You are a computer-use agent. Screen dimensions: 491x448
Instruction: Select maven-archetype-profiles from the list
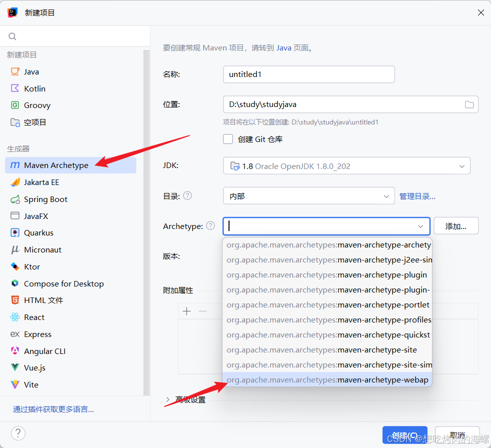point(327,320)
